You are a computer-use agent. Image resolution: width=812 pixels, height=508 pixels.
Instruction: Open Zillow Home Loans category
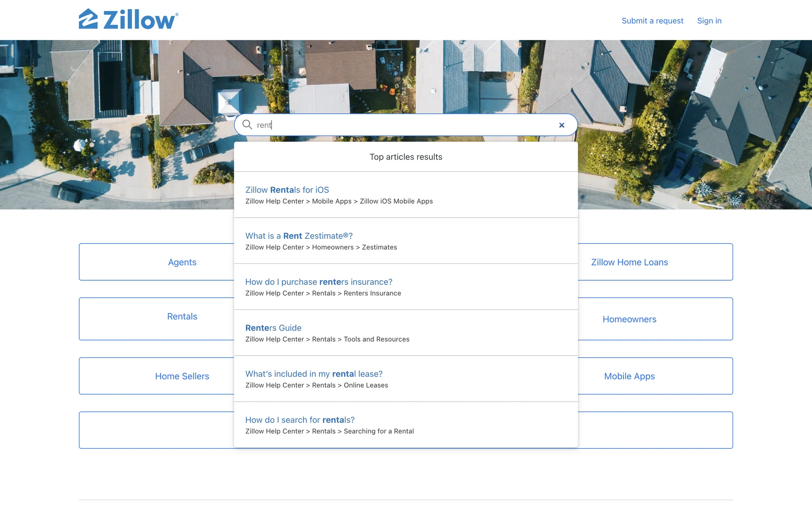(x=629, y=262)
